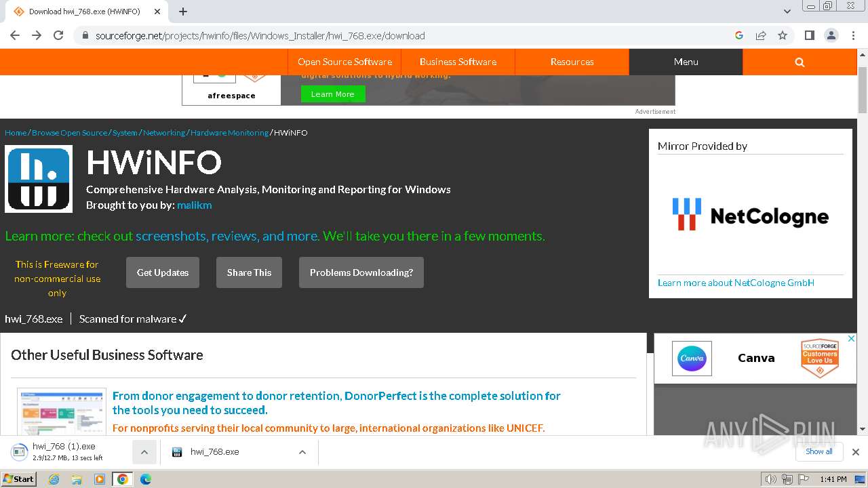868x488 pixels.
Task: Open malikm author profile link
Action: click(x=194, y=205)
